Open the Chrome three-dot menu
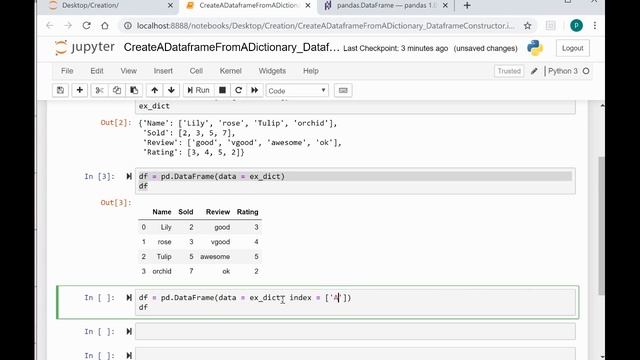640x360 pixels. click(595, 26)
